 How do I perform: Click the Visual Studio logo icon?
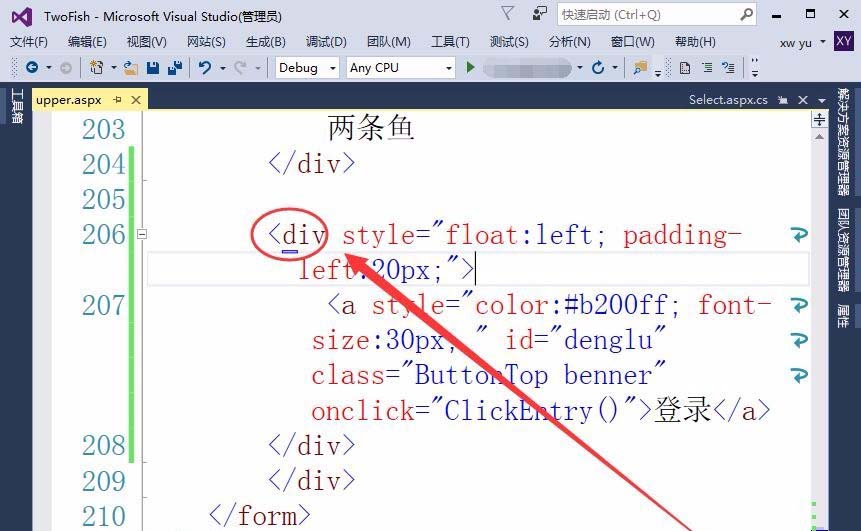point(22,16)
